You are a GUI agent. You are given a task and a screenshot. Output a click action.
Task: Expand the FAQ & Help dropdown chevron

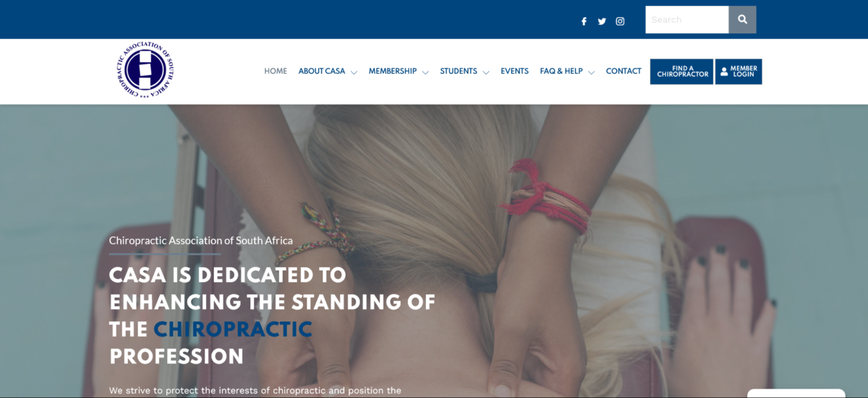pos(591,72)
